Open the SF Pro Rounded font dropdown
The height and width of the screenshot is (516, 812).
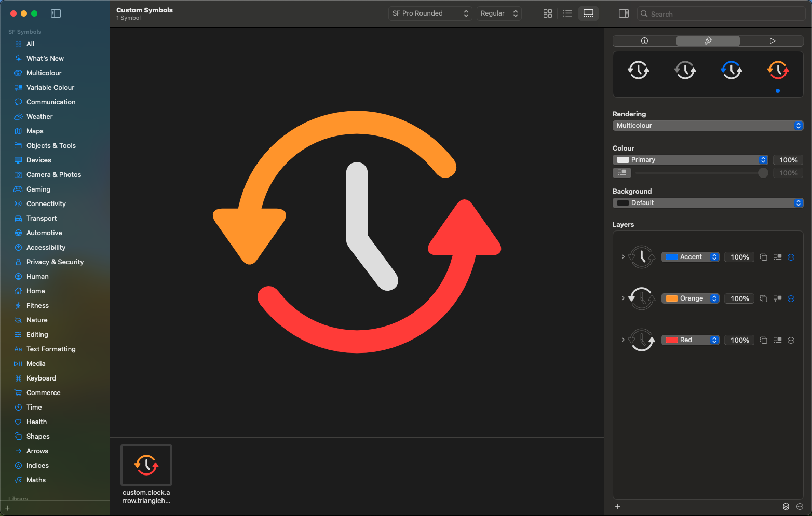pyautogui.click(x=430, y=13)
